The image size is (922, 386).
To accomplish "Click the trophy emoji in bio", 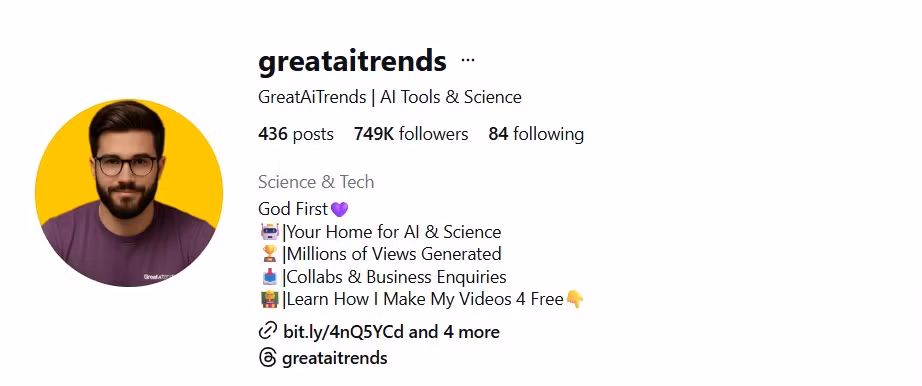I will click(269, 254).
